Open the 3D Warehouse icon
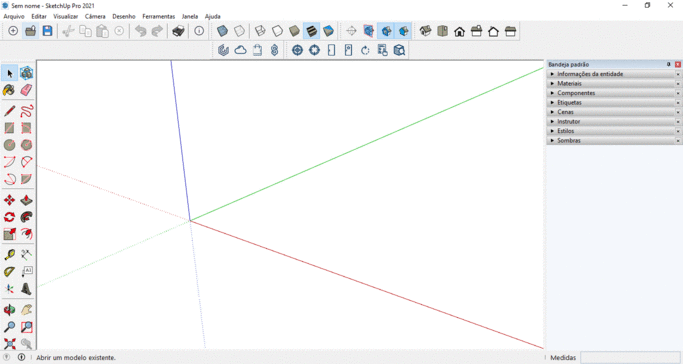The image size is (683, 364). [223, 50]
